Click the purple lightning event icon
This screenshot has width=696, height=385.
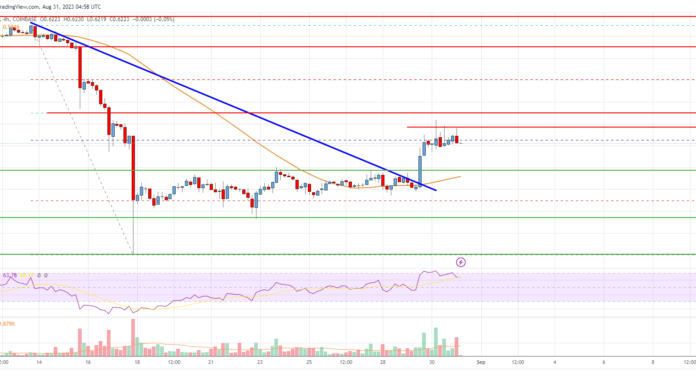pyautogui.click(x=461, y=262)
